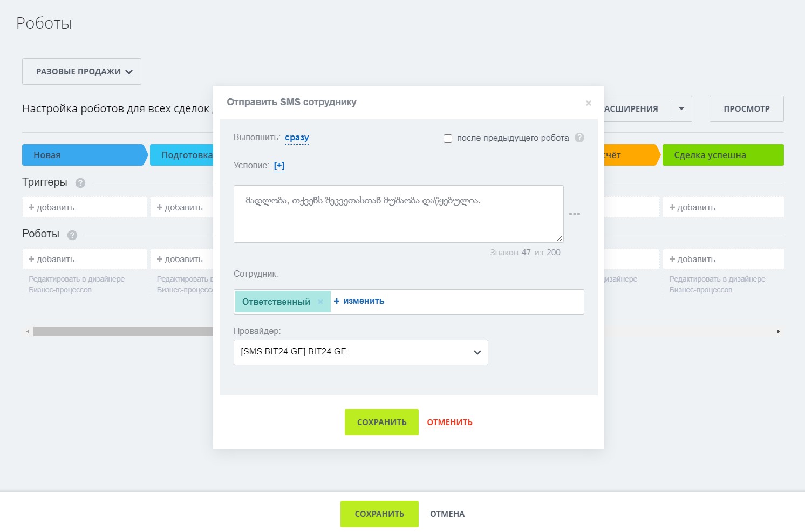Click help icon beside previous robot checkbox
Image resolution: width=805 pixels, height=532 pixels.
pos(579,138)
